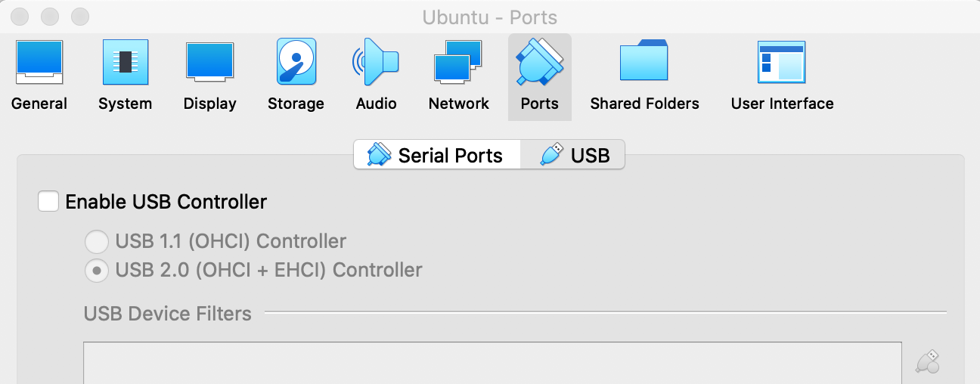Open the User Interface settings
The width and height of the screenshot is (980, 384).
click(782, 76)
